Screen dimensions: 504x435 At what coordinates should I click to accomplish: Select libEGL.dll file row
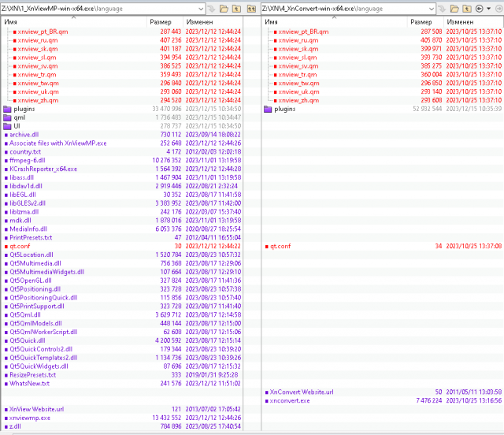[122, 195]
